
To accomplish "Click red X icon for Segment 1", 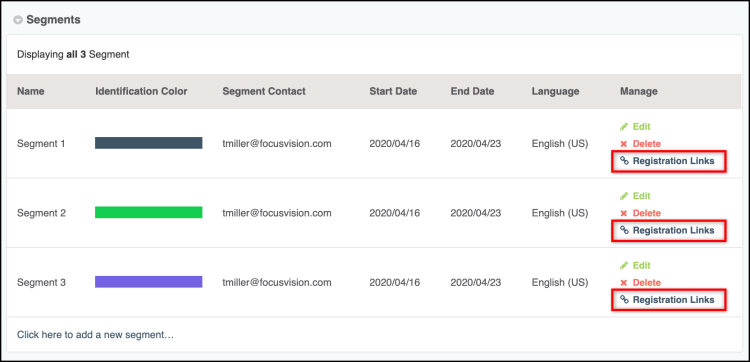I will coord(624,144).
